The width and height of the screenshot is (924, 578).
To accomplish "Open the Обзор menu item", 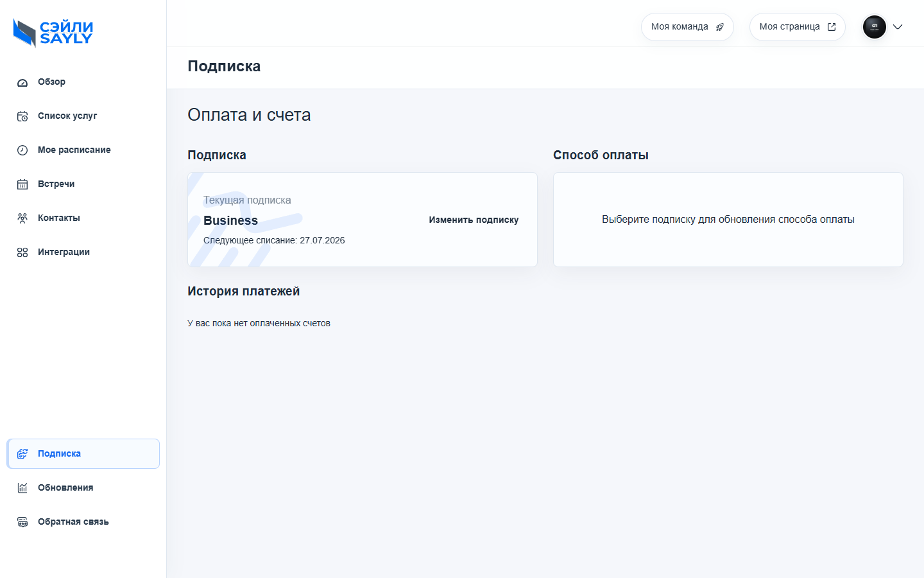I will click(x=83, y=82).
